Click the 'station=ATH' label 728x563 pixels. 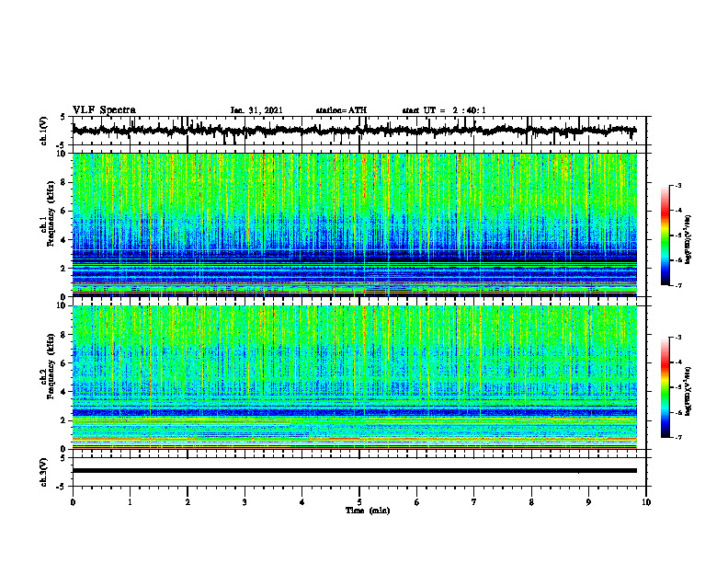pos(341,110)
